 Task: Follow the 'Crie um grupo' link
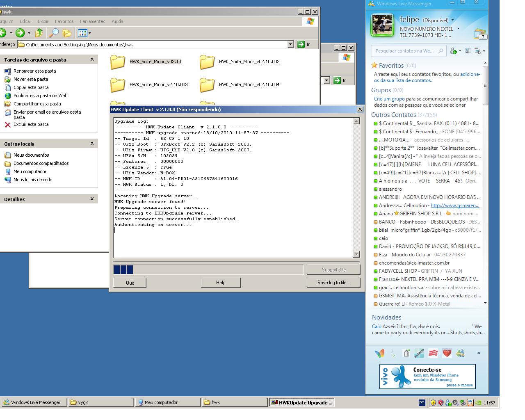pos(389,99)
